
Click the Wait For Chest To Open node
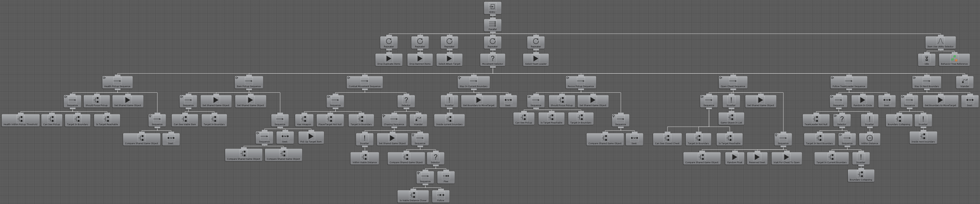786,158
